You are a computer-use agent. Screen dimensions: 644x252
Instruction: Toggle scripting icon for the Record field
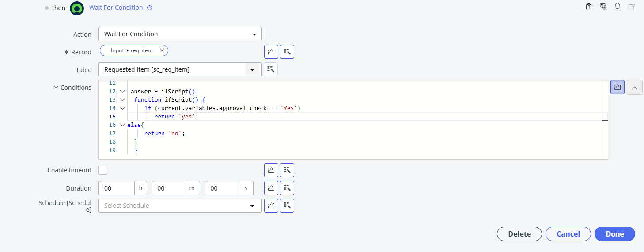point(271,52)
